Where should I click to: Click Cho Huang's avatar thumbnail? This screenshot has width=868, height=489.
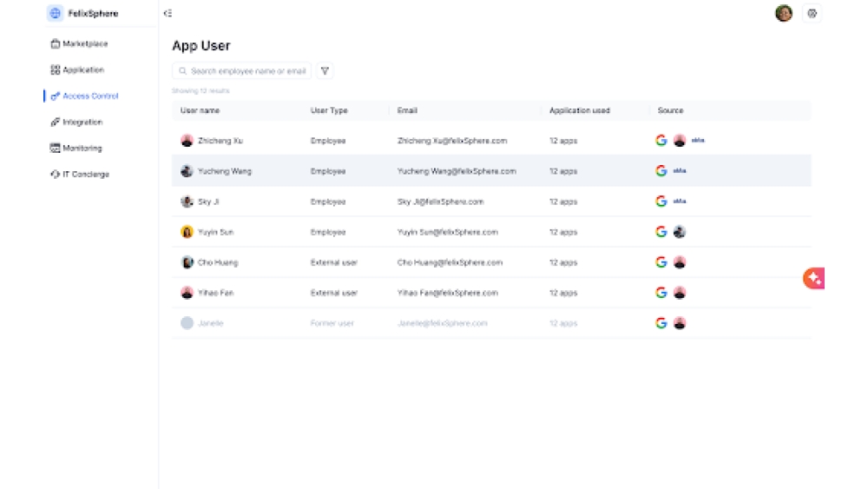tap(187, 262)
